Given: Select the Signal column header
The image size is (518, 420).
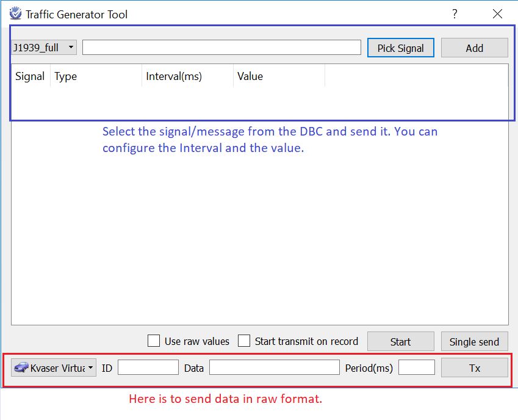Looking at the screenshot, I should (x=31, y=76).
